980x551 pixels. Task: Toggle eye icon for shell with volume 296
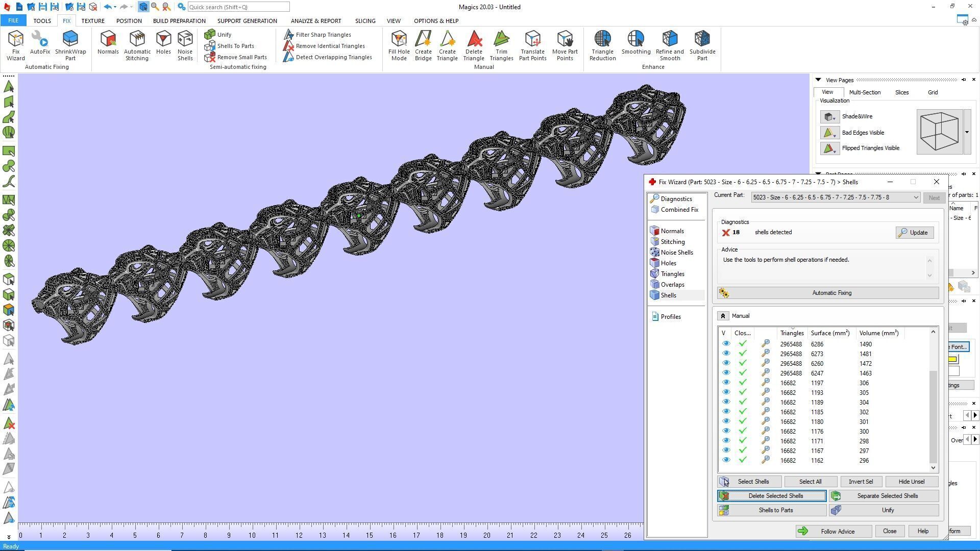[x=726, y=461]
